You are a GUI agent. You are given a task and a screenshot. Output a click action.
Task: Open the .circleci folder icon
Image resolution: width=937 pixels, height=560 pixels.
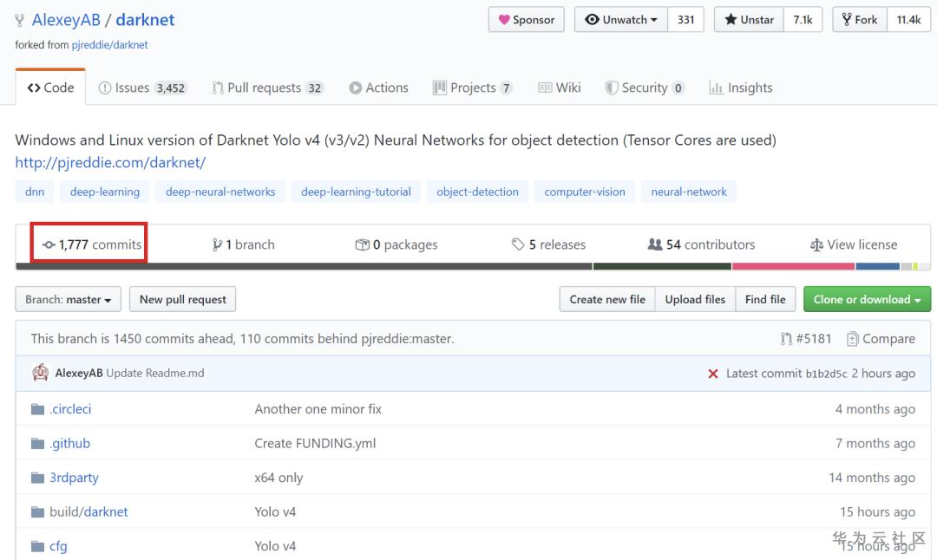[37, 409]
